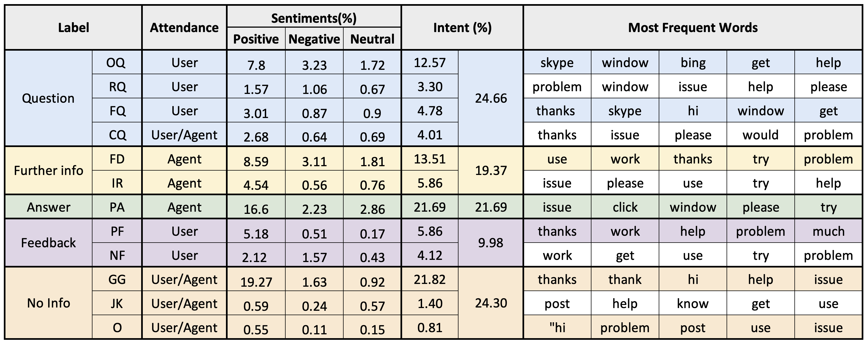Click the "Sentiments(%)" header cell
868x345 pixels.
tap(314, 18)
